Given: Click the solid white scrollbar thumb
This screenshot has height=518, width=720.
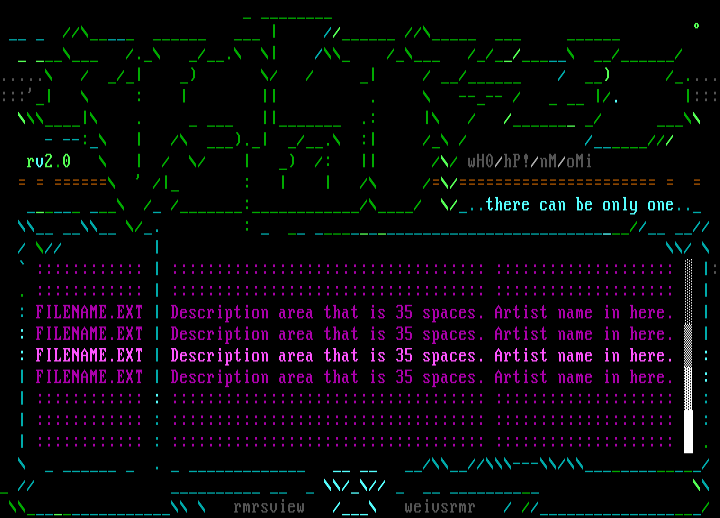Looking at the screenshot, I should coord(688,430).
